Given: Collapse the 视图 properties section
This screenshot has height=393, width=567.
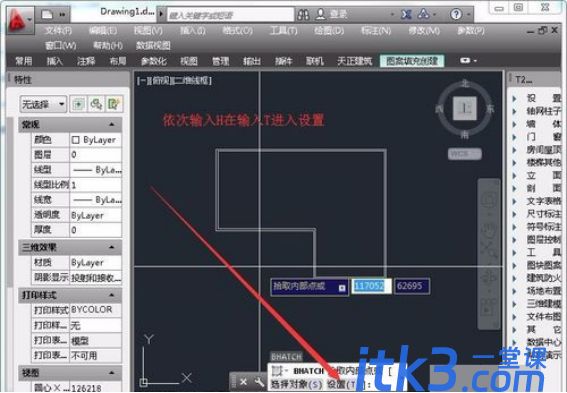Looking at the screenshot, I should (112, 373).
